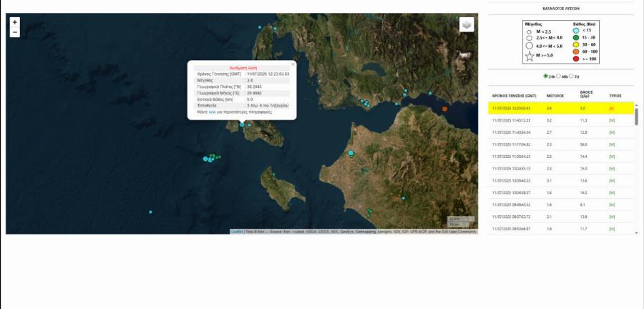Viewport: 644px width, 309px height.
Task: Select the 24h time range option
Action: click(546, 76)
